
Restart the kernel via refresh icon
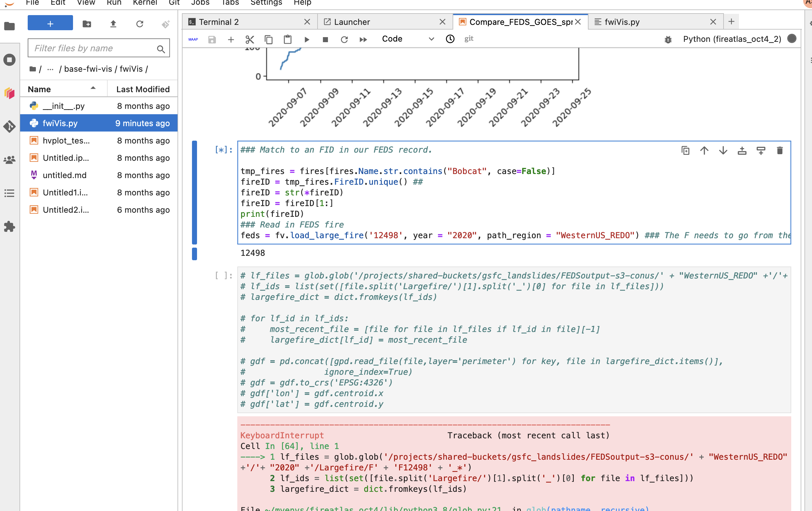[344, 39]
